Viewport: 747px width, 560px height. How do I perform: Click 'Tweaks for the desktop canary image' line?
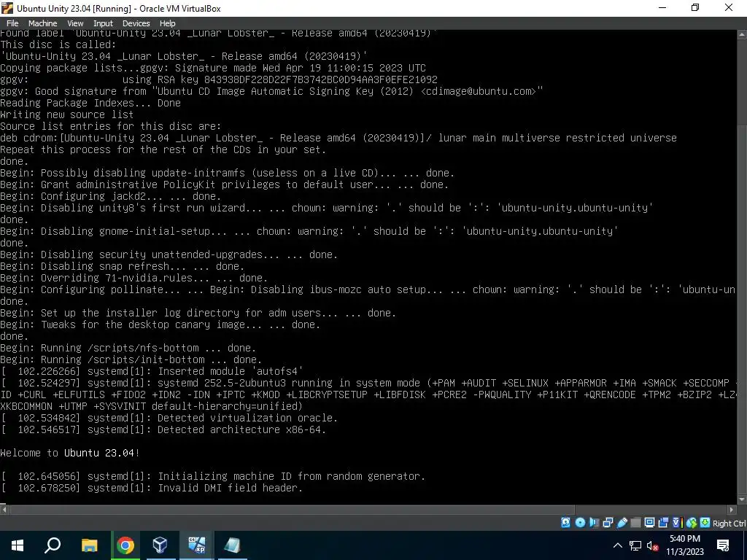point(160,324)
